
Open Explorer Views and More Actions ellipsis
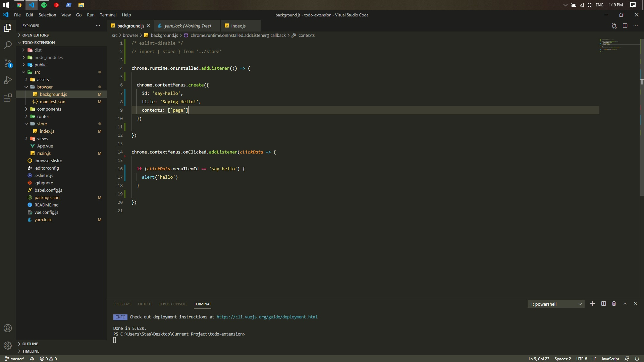(98, 25)
